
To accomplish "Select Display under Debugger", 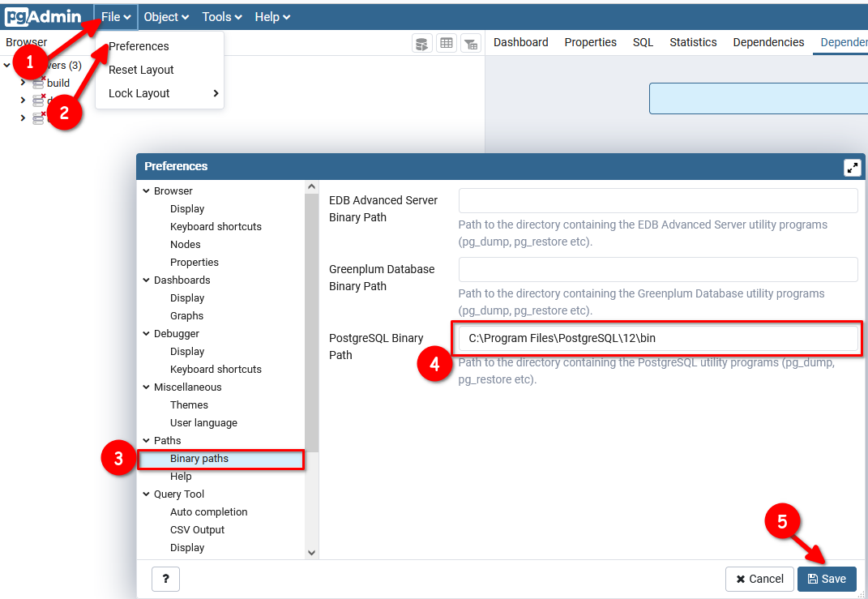I will pos(187,352).
